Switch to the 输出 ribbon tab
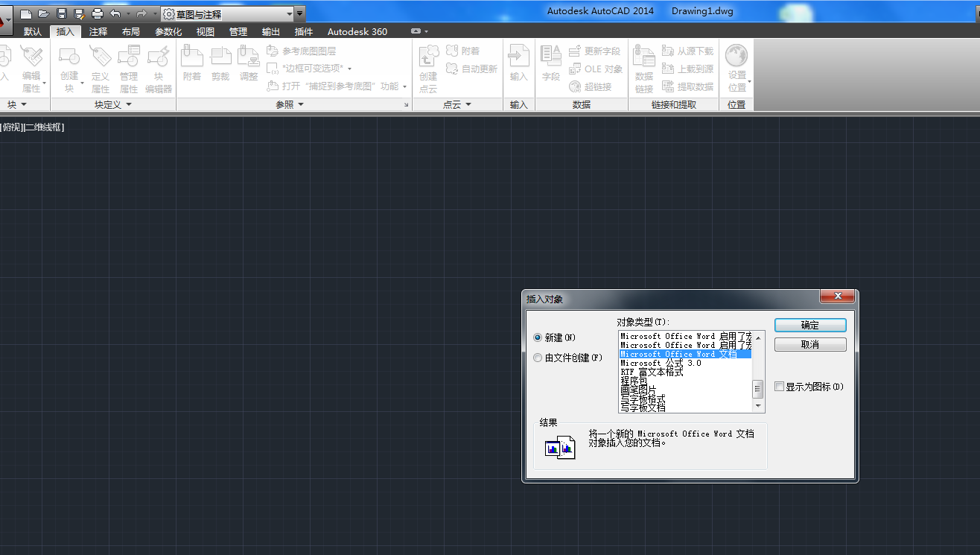This screenshot has width=980, height=555. tap(271, 31)
